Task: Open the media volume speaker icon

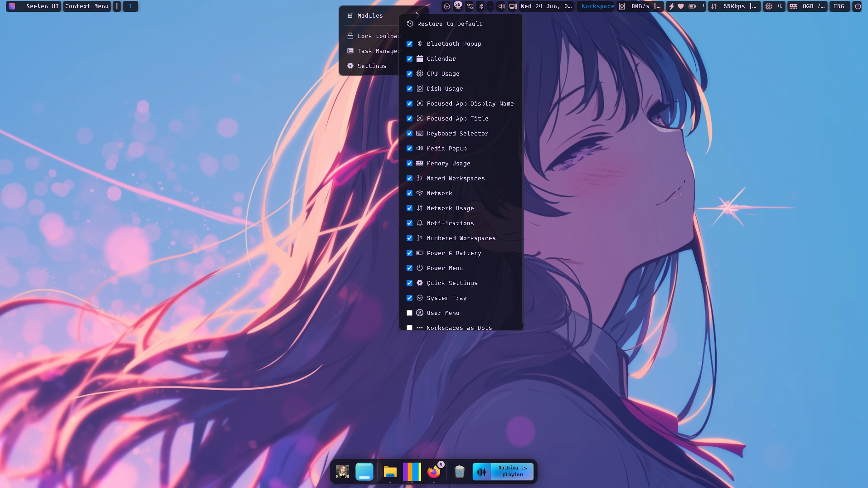Action: click(x=501, y=6)
